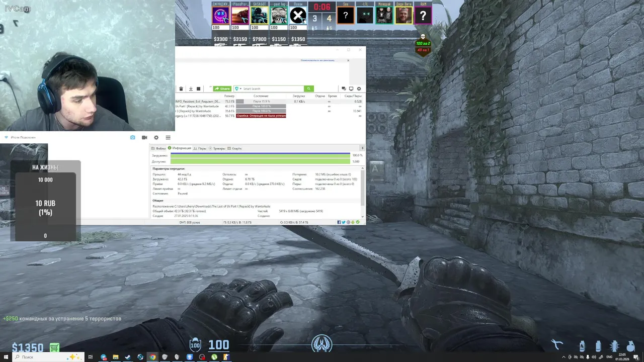Open Task View on the taskbar
The image size is (644, 362).
click(x=91, y=357)
